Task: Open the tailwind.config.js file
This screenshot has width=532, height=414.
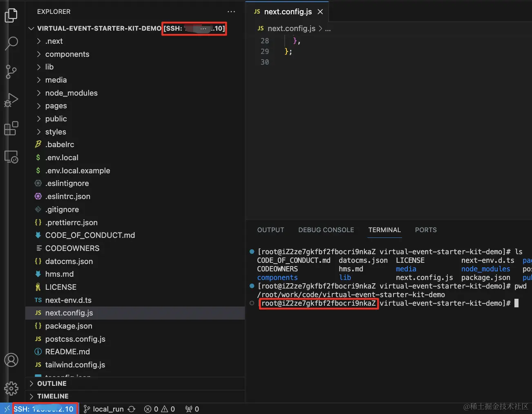Action: (135, 365)
